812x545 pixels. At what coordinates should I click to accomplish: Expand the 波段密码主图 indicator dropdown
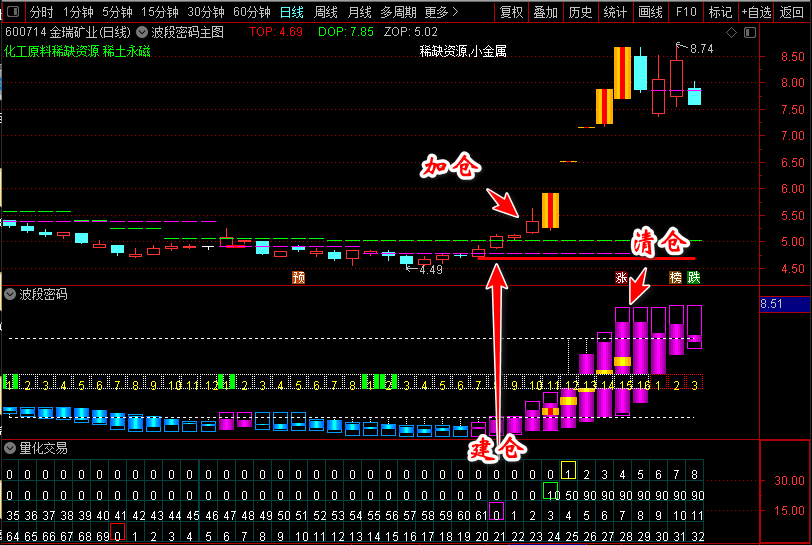142,32
